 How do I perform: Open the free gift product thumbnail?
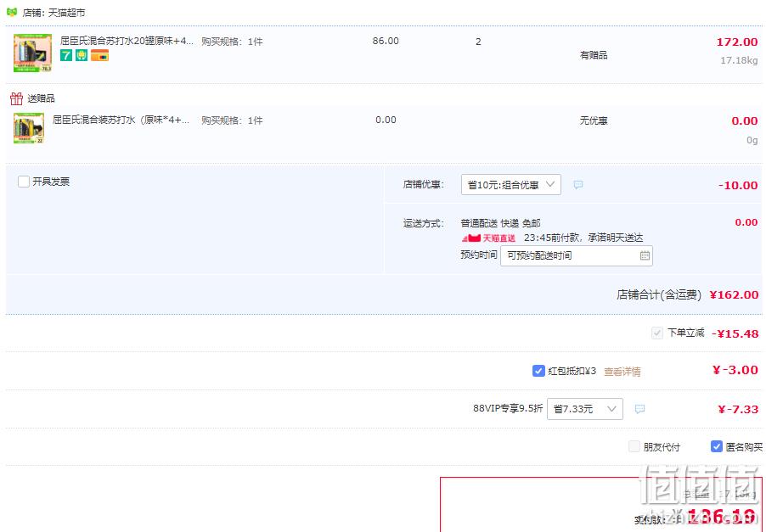(29, 128)
